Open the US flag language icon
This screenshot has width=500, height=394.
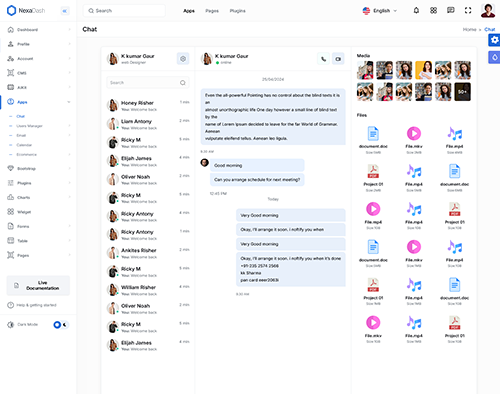point(366,11)
